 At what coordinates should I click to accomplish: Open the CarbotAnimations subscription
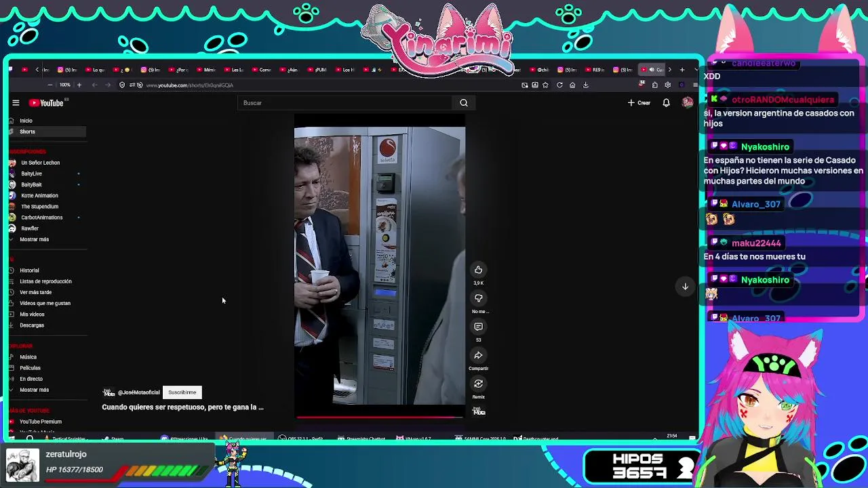pyautogui.click(x=41, y=218)
